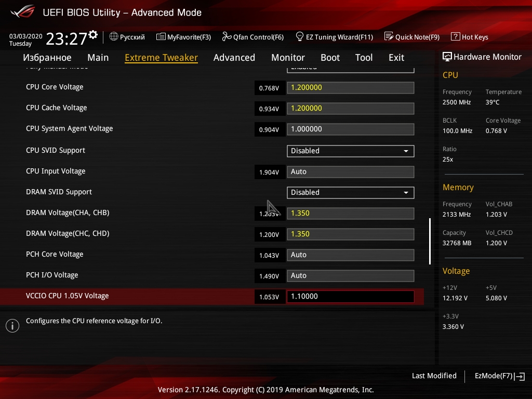This screenshot has width=532, height=399.
Task: Show Hot Keys question mark icon
Action: click(455, 36)
